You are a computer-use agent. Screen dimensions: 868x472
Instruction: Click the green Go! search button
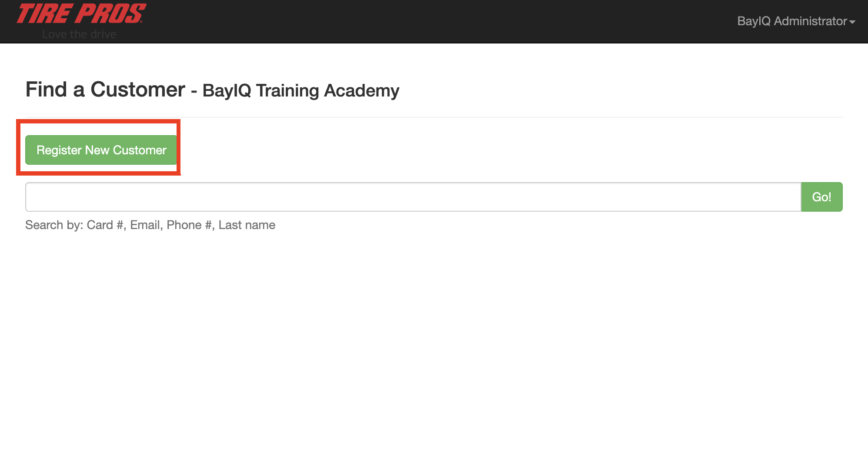click(822, 197)
